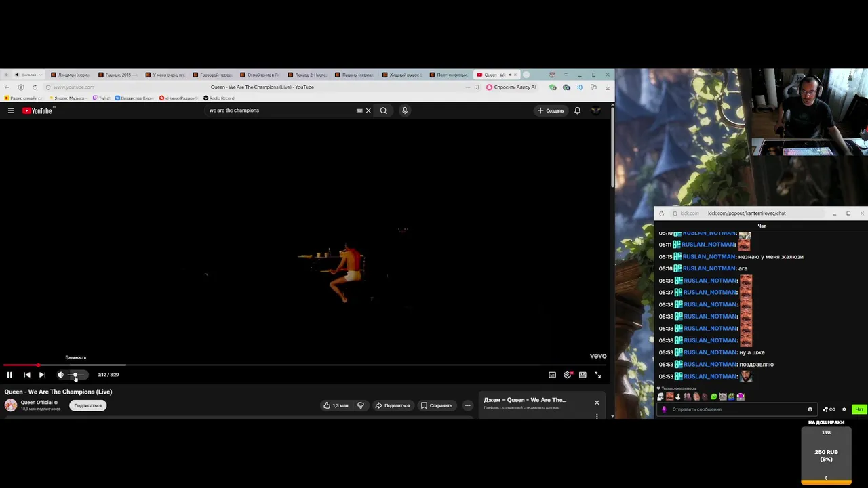Image resolution: width=868 pixels, height=488 pixels.
Task: Open the YouTube account avatar menu
Action: pos(596,110)
